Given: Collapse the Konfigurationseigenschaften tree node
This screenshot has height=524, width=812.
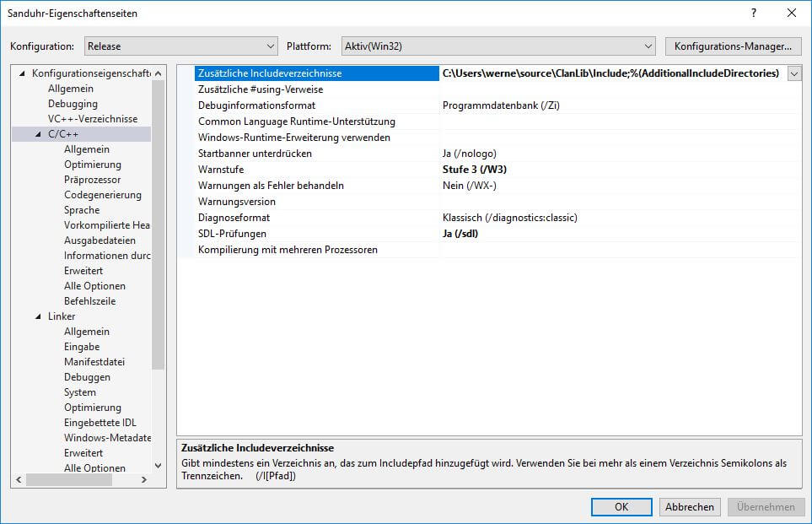Looking at the screenshot, I should click(22, 73).
